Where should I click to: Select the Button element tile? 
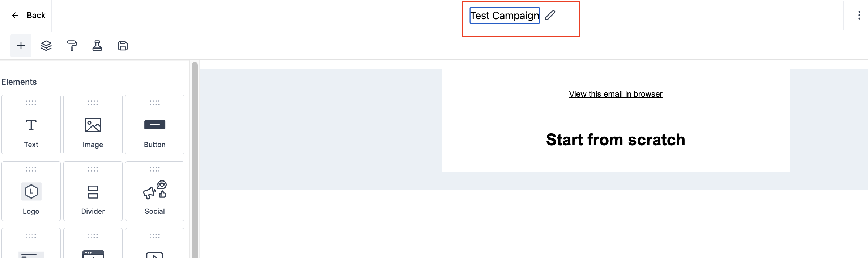point(155,124)
